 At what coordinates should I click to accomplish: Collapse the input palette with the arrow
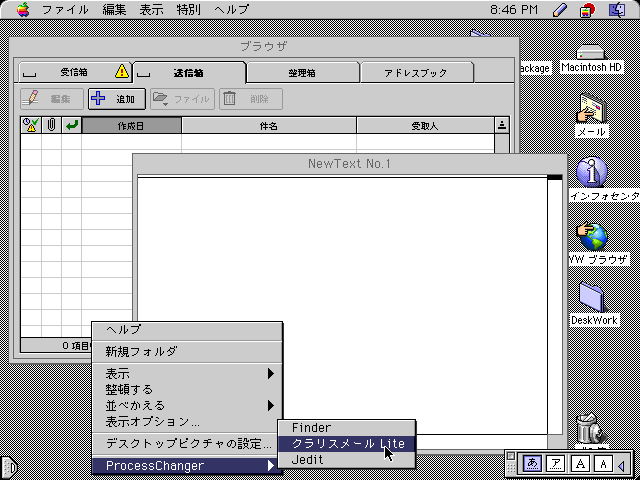point(622,465)
